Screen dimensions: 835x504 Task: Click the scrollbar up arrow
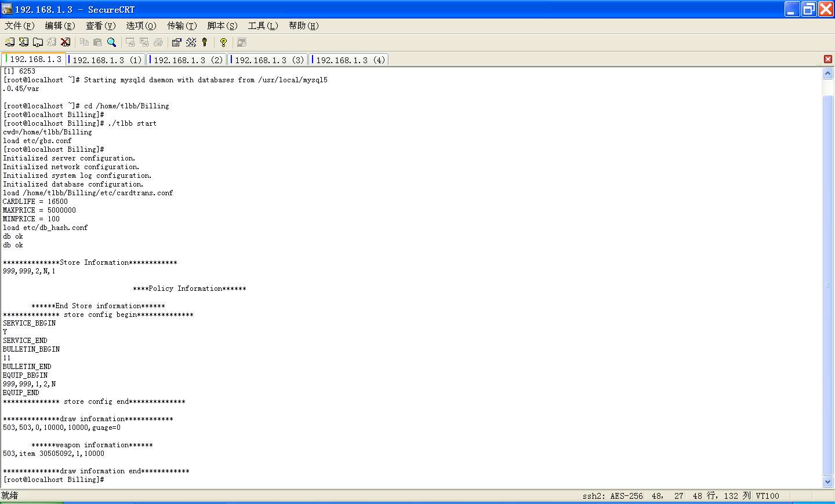click(x=827, y=74)
